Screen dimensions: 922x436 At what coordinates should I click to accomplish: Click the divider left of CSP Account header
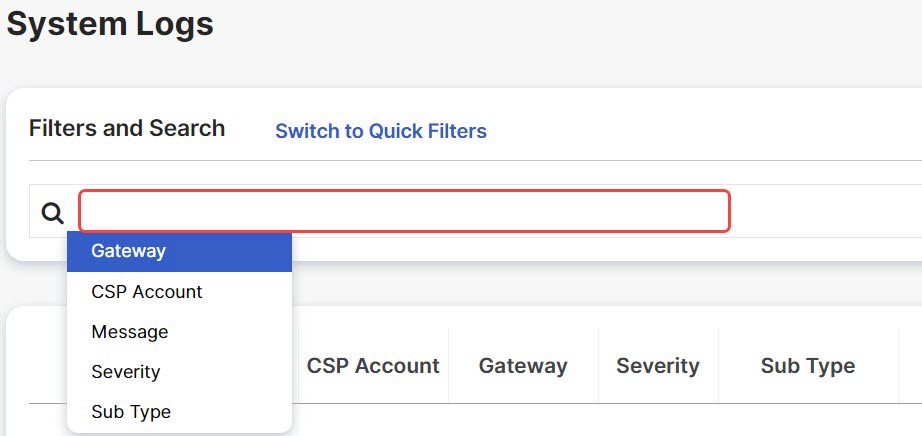299,365
